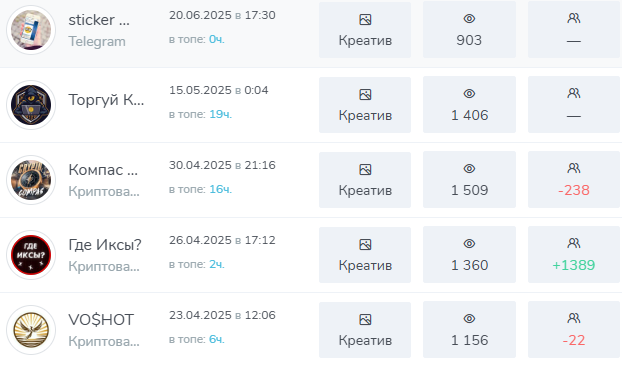The height and width of the screenshot is (367, 622).
Task: Click the 19ч. top duration link
Action: coord(220,114)
